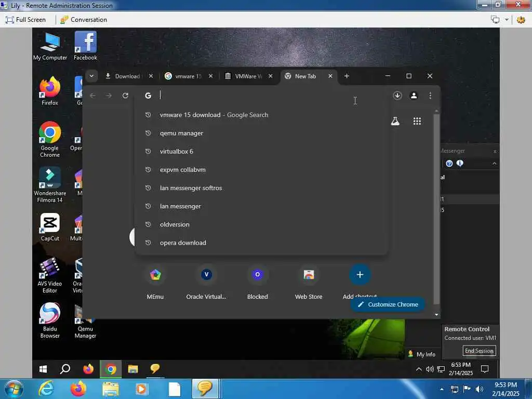Open the Web Store shortcut tile
Image resolution: width=532 pixels, height=399 pixels.
coord(309,282)
